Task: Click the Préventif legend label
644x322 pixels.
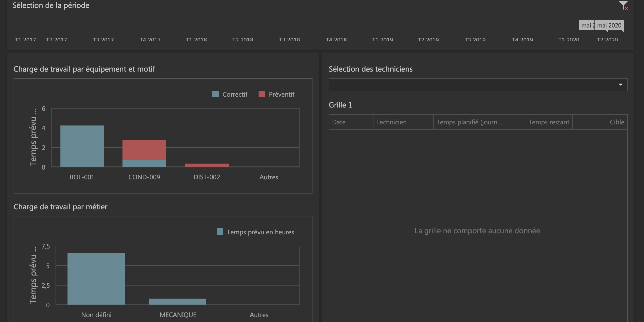Action: pos(282,94)
